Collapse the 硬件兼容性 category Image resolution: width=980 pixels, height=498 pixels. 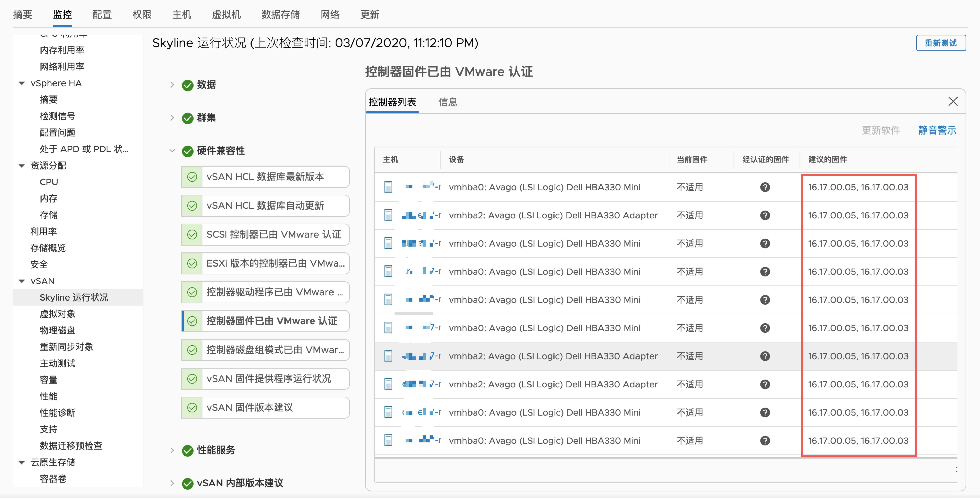tap(172, 151)
